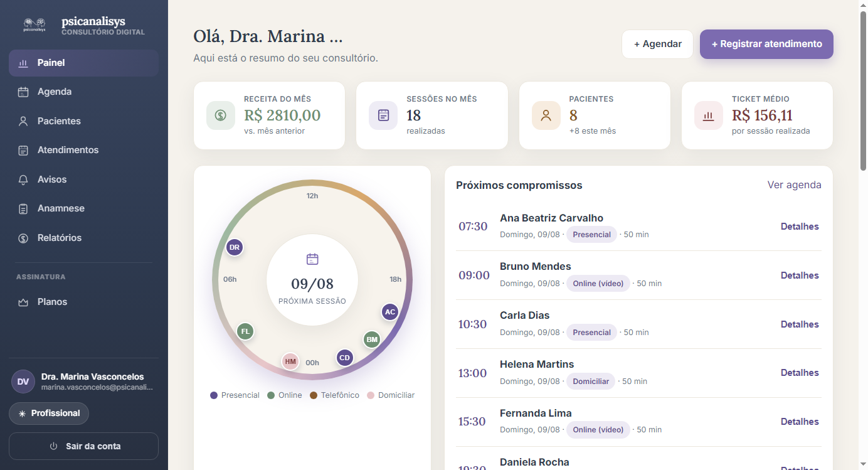868x470 pixels.
Task: Open the Anamnese page
Action: [x=83, y=208]
